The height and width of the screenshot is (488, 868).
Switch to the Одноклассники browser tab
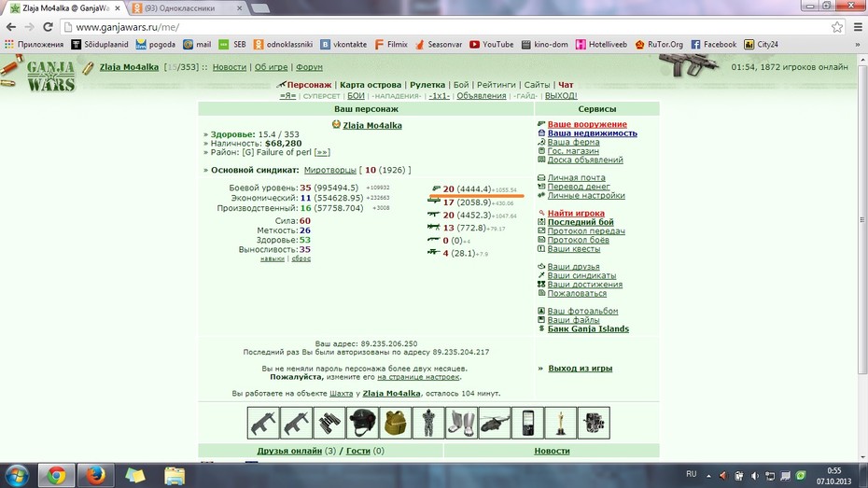click(189, 8)
